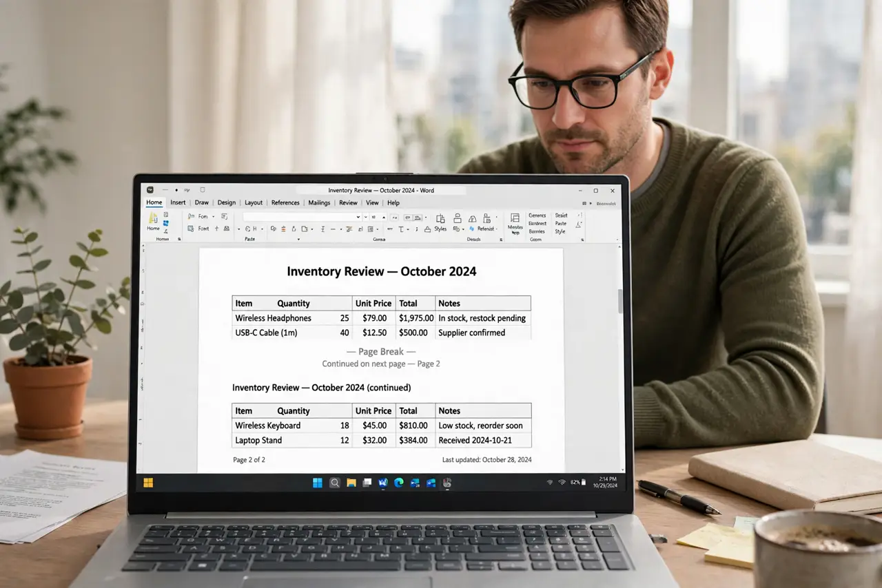Click the Mesites large ribbon button
The image size is (882, 588).
click(515, 223)
